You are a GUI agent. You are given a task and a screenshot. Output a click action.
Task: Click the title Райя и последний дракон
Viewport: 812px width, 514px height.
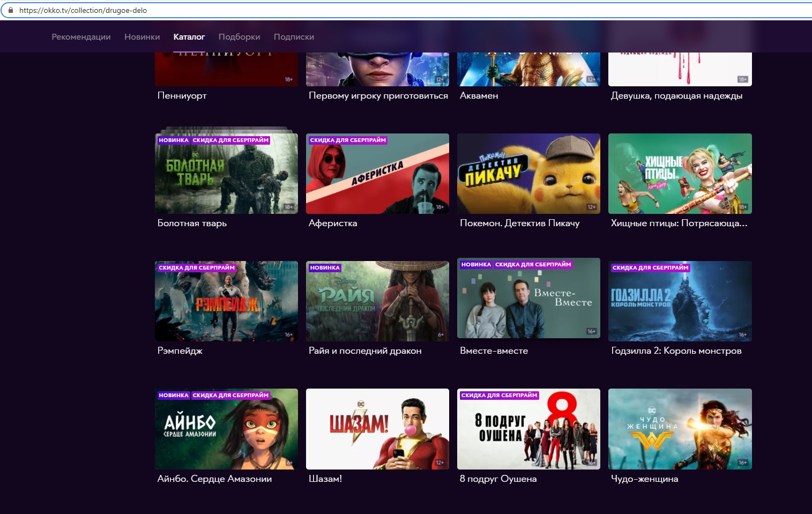[364, 351]
